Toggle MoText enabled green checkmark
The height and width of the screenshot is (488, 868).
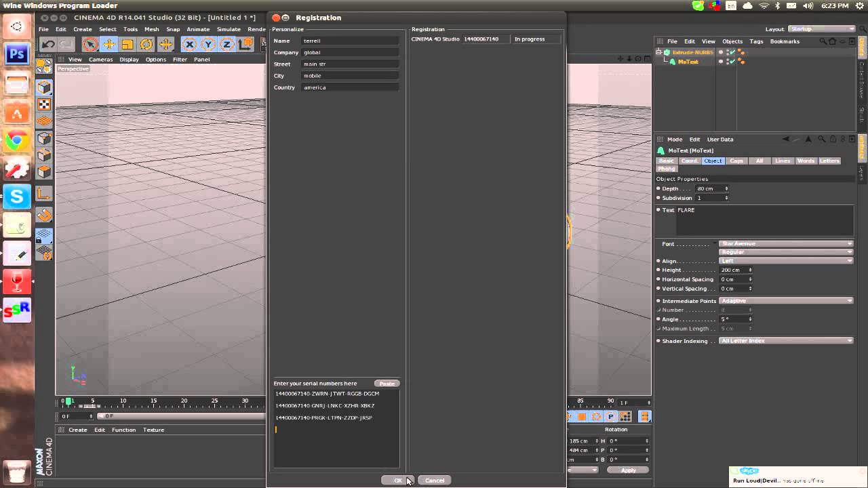click(x=733, y=62)
